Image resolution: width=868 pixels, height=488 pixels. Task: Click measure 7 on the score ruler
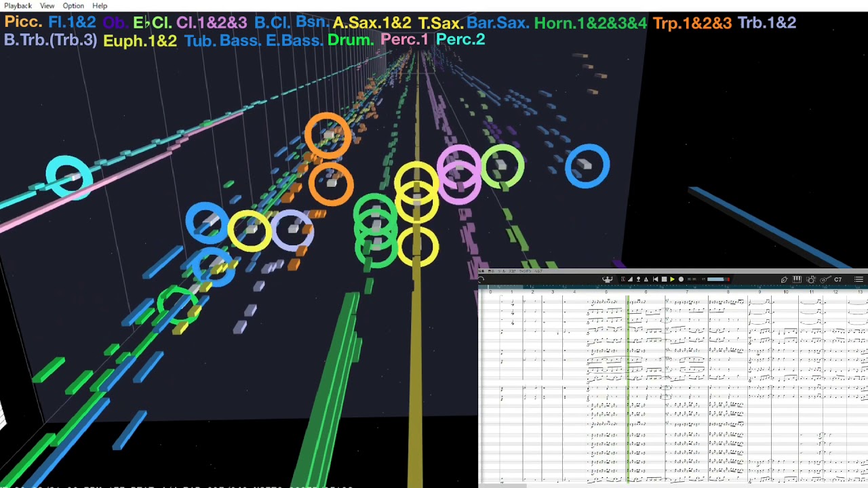pyautogui.click(x=687, y=292)
